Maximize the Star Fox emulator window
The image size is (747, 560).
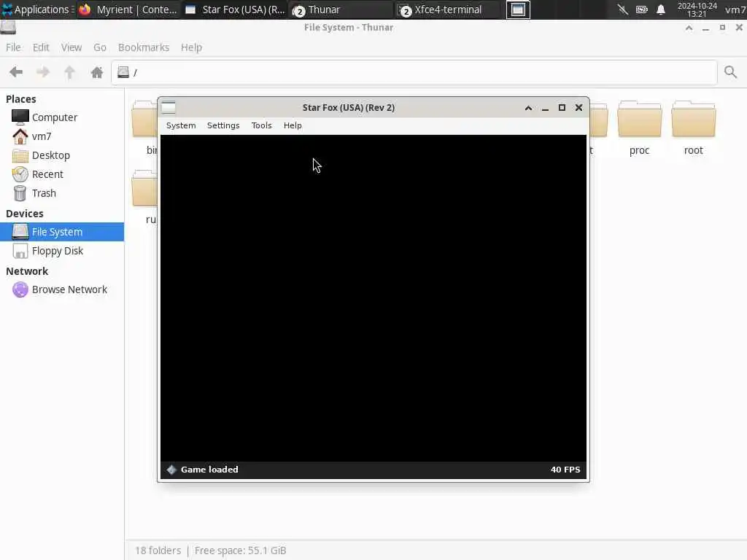pos(562,108)
